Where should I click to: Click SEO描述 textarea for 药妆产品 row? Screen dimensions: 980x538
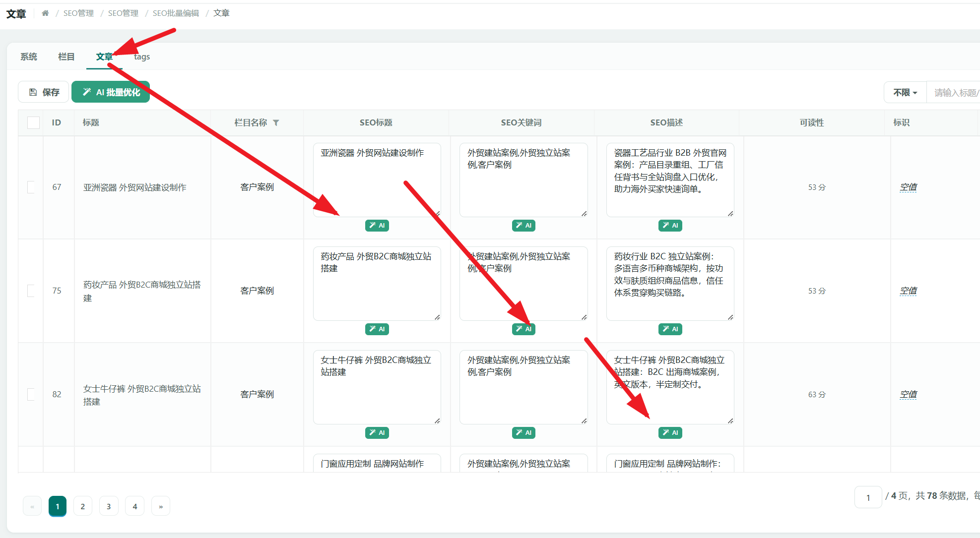(670, 284)
